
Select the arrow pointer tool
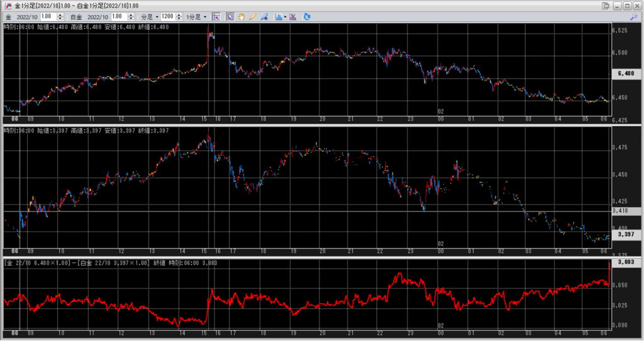[x=230, y=16]
